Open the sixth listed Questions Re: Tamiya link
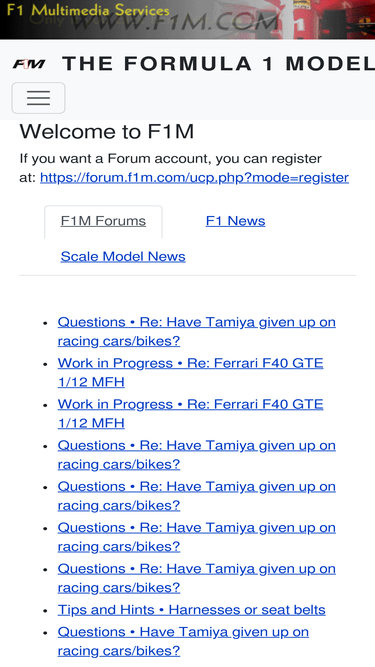 196,537
